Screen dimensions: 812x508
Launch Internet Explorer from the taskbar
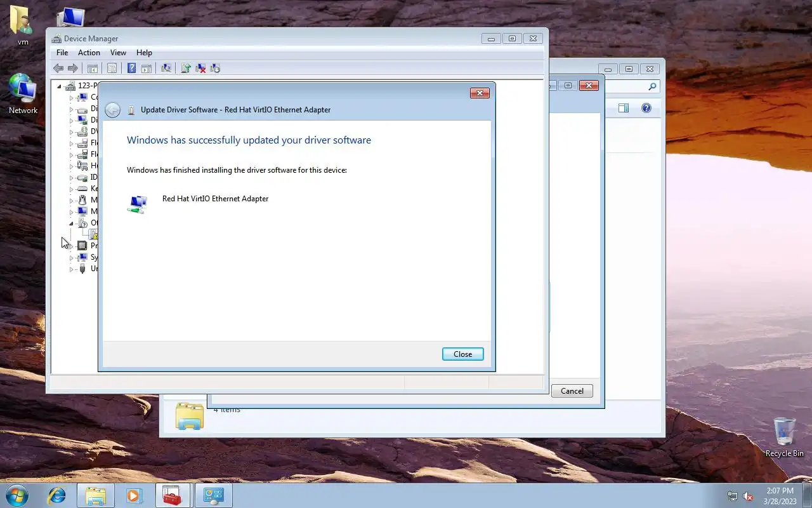pyautogui.click(x=57, y=495)
